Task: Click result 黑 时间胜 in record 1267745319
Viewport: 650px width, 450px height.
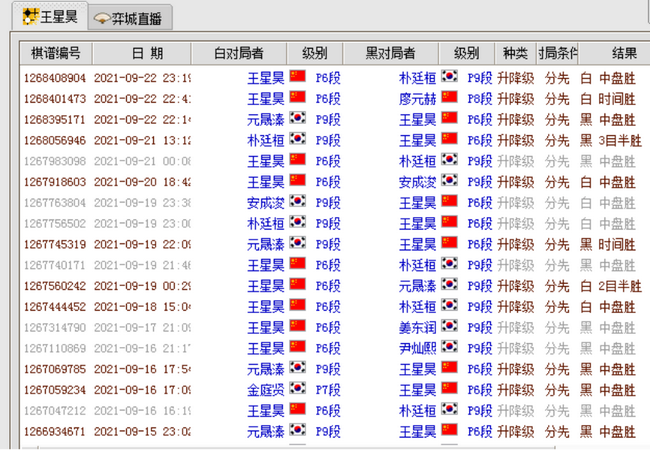Action: (608, 244)
